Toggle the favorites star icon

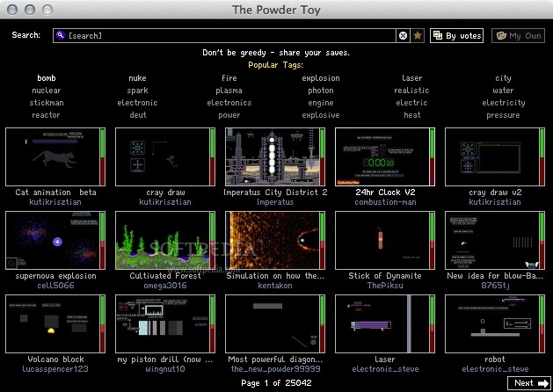coord(418,36)
